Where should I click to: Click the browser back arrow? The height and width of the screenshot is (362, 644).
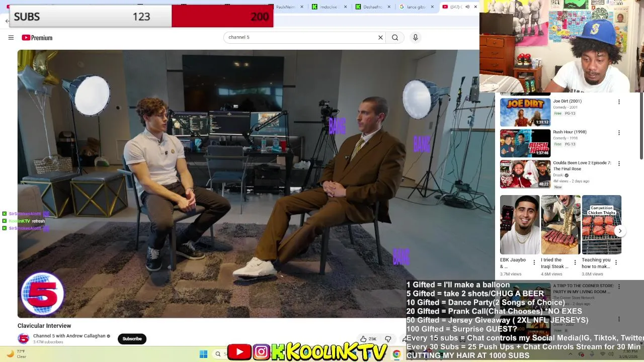click(x=7, y=21)
